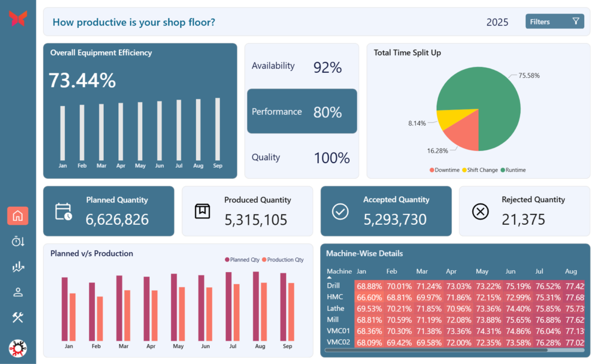Click the red gear logo at sidebar bottom
The height and width of the screenshot is (364, 597).
(18, 348)
